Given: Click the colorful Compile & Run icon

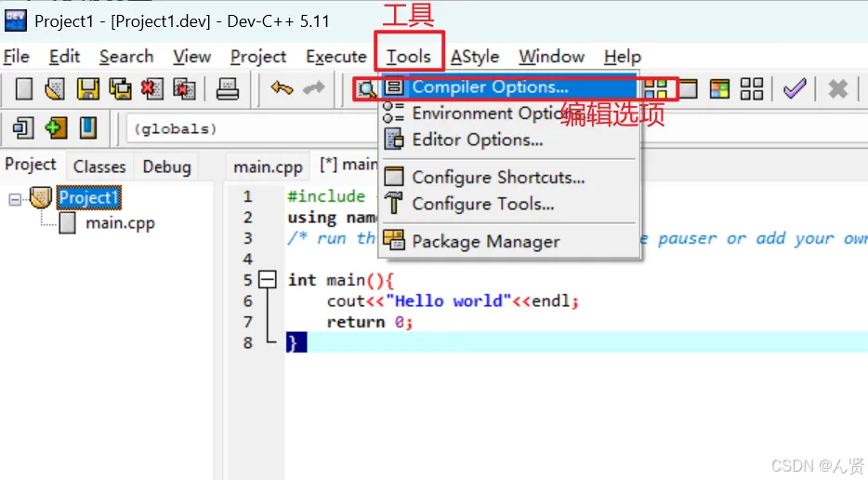Looking at the screenshot, I should coord(719,88).
